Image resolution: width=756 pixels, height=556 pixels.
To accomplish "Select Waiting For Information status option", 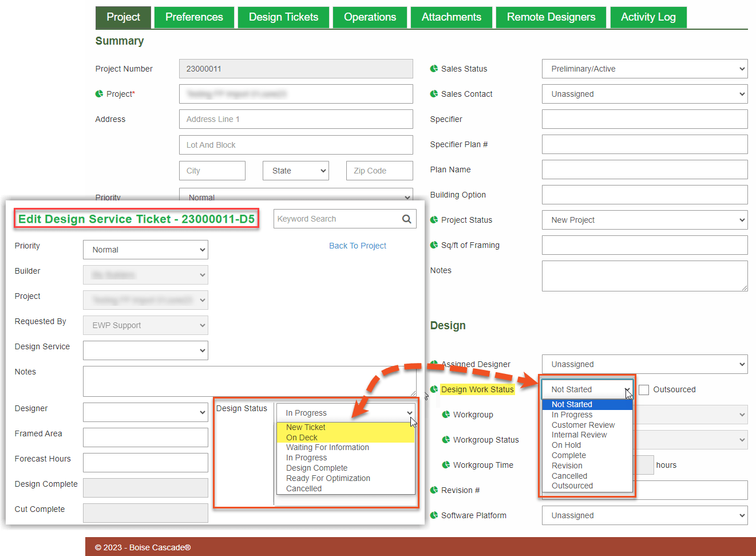I will (x=346, y=448).
